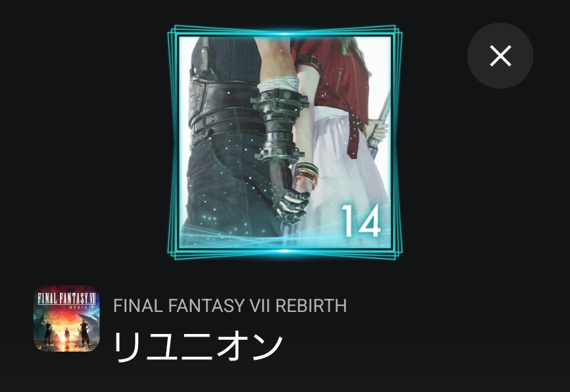The width and height of the screenshot is (570, 392).
Task: Tap the FINAL FANTASY VII REBIRTH title text
Action: click(x=230, y=306)
